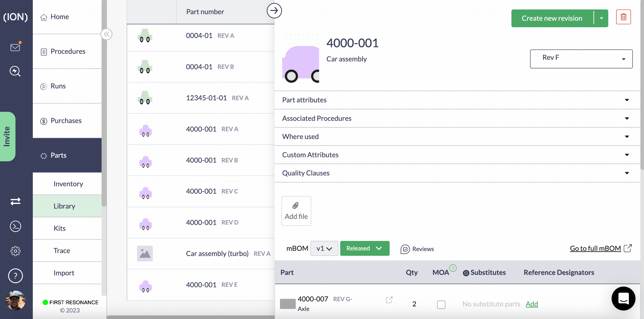Click the lightning search icon
644x319 pixels.
[15, 71]
